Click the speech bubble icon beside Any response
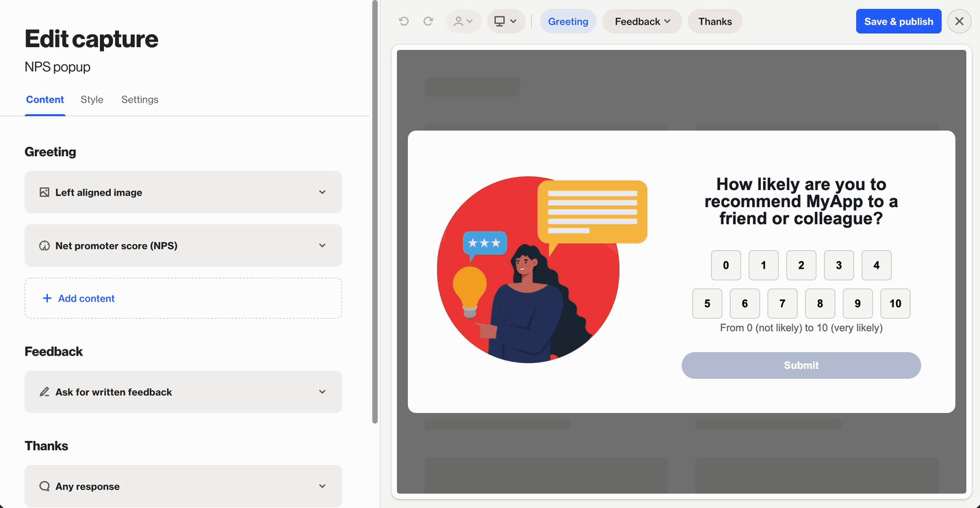980x508 pixels. coord(44,486)
